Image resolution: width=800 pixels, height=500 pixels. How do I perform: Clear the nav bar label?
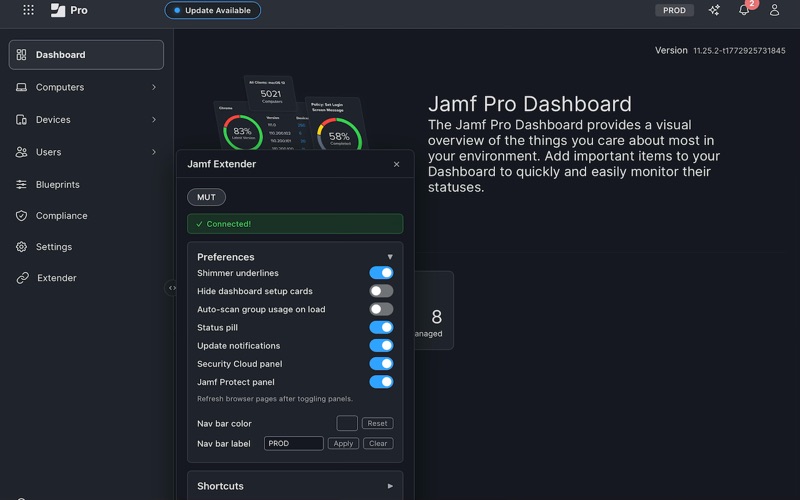tap(378, 444)
